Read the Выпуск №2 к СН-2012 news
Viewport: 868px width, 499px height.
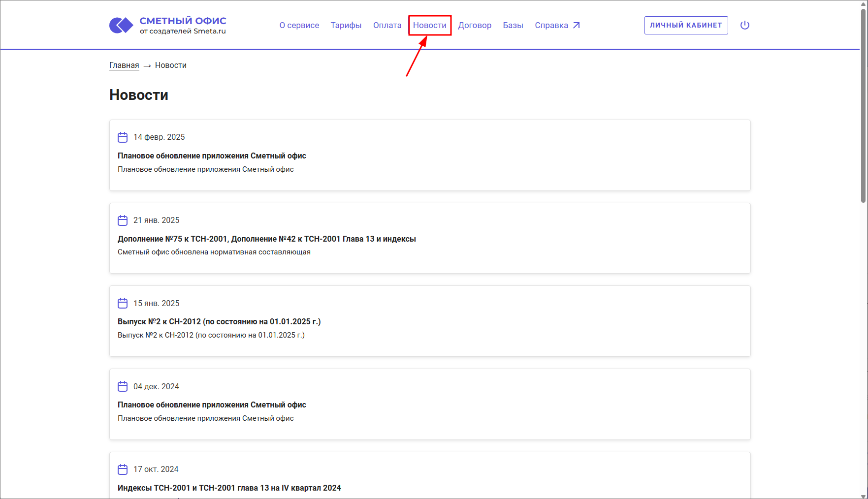(219, 321)
